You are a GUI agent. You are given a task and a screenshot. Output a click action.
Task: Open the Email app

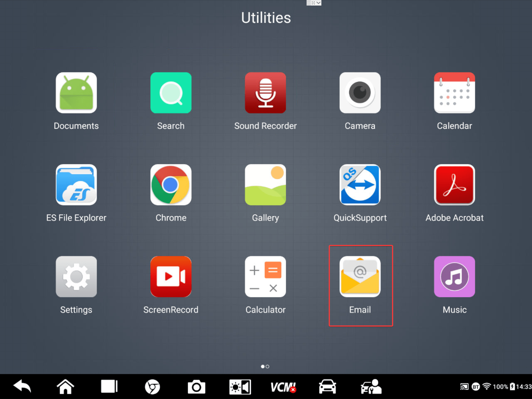pos(360,277)
